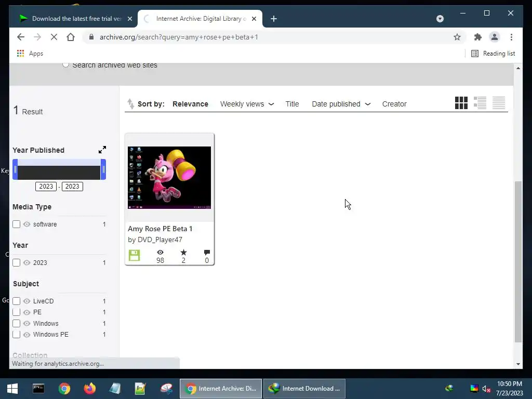Open the Chrome profile avatar menu

click(x=495, y=37)
